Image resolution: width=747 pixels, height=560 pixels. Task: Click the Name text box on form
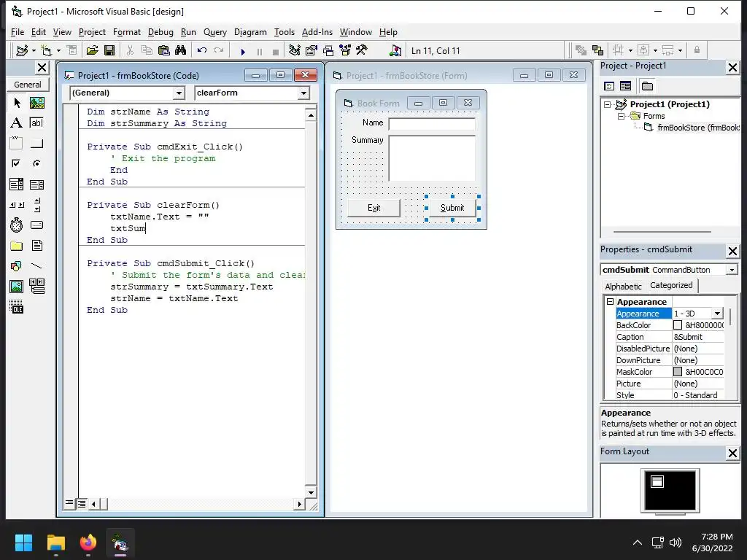pos(432,124)
